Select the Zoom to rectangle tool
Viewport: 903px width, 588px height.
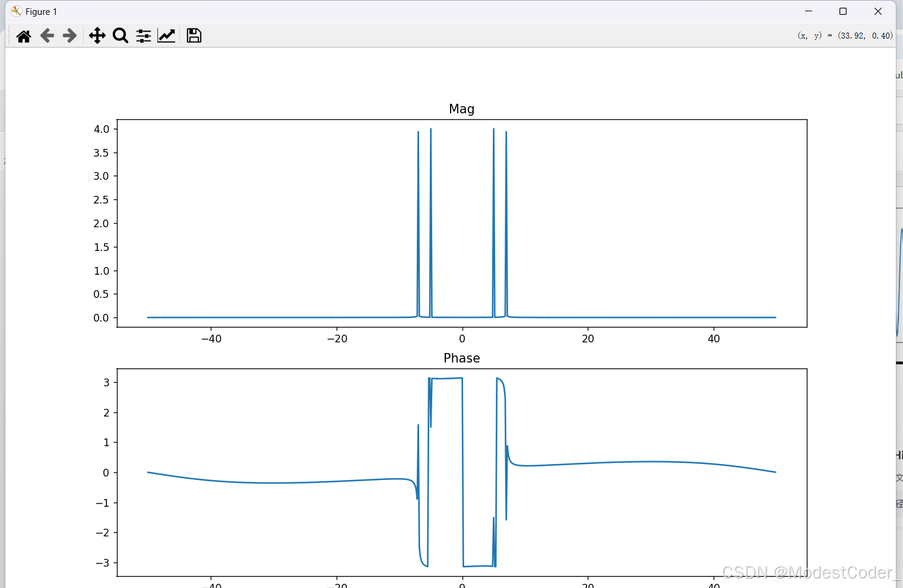click(121, 36)
